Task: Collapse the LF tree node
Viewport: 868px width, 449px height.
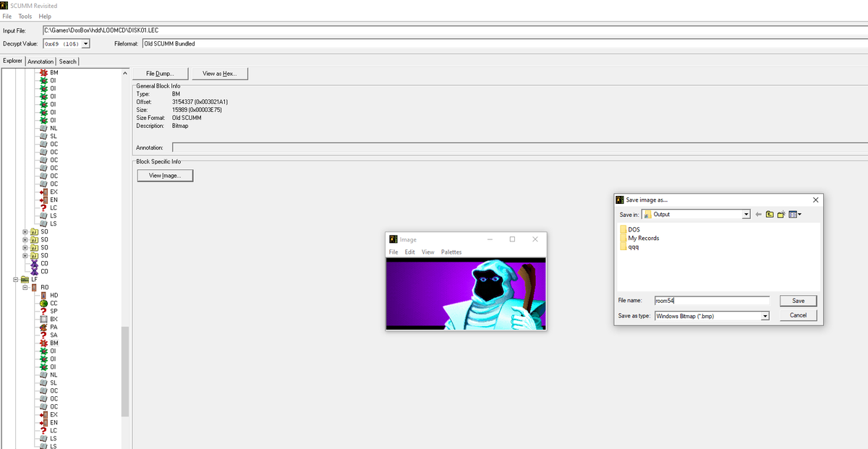Action: (15, 279)
